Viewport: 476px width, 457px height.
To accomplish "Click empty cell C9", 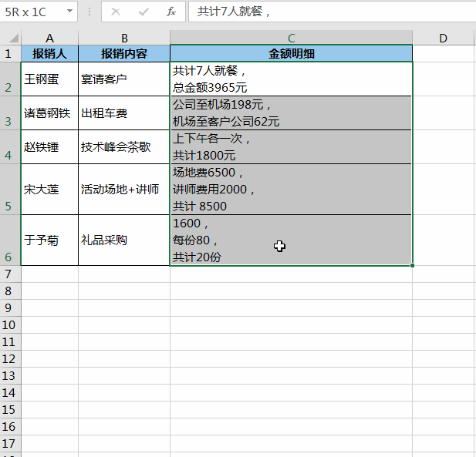I will pyautogui.click(x=291, y=308).
